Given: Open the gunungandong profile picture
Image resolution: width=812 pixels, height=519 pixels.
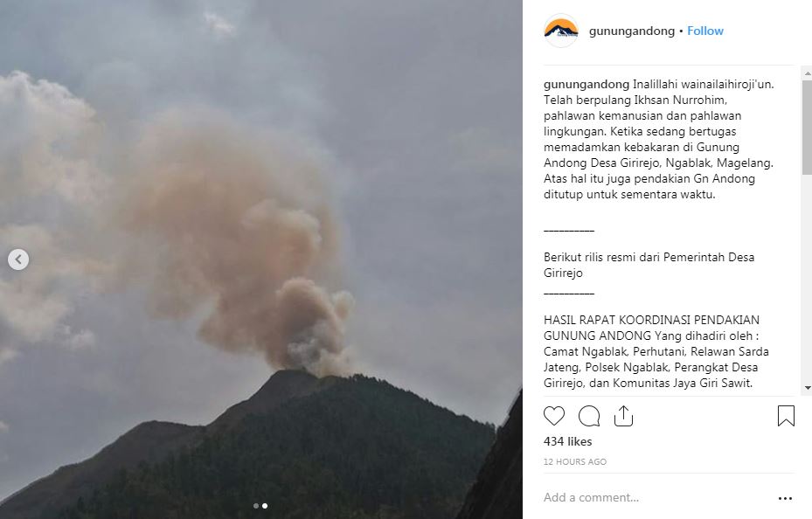Looking at the screenshot, I should (561, 31).
